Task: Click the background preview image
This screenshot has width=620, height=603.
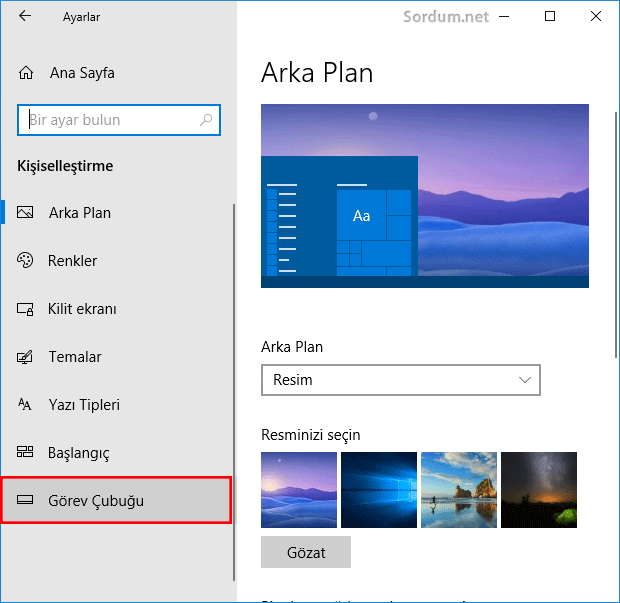Action: click(x=425, y=196)
